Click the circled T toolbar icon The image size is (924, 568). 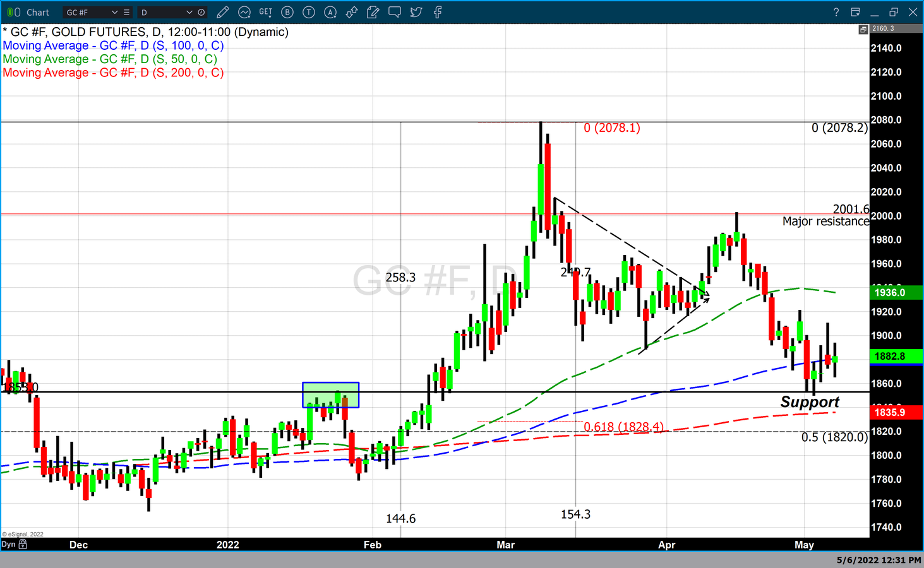click(x=309, y=12)
